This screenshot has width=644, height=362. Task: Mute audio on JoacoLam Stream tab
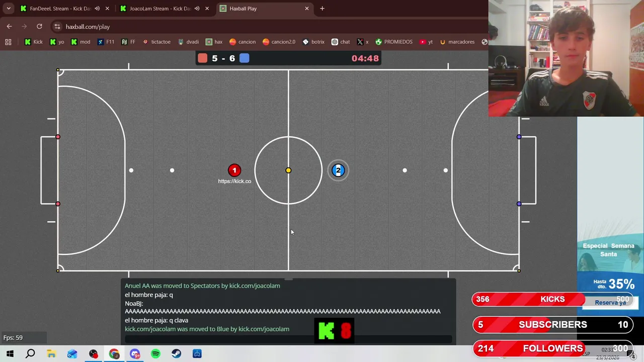click(197, 9)
